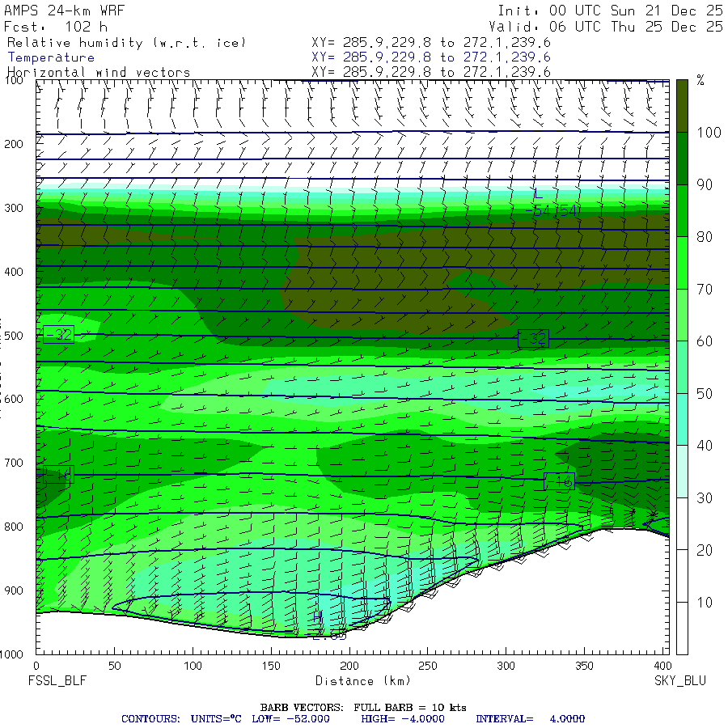Click the 'SKY_BLU' end point label

(x=679, y=680)
